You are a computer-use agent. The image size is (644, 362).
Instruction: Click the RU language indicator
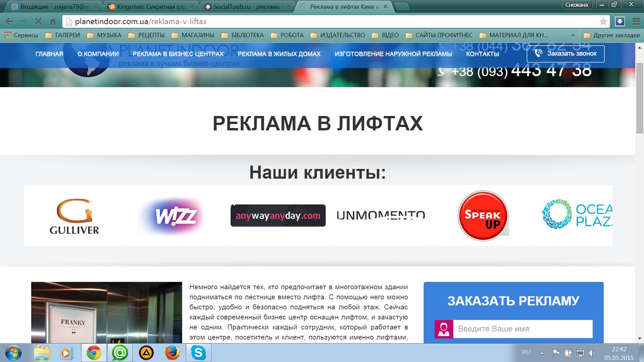[x=526, y=352]
